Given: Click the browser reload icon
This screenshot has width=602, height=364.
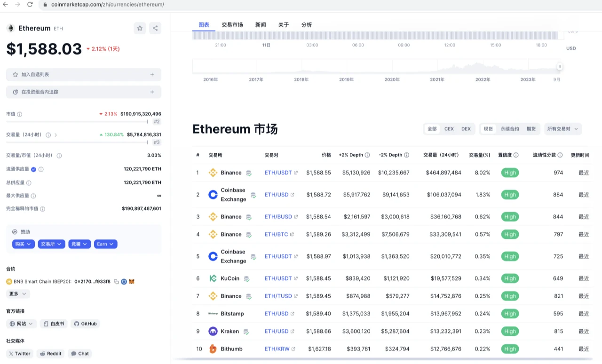Looking at the screenshot, I should [30, 4].
